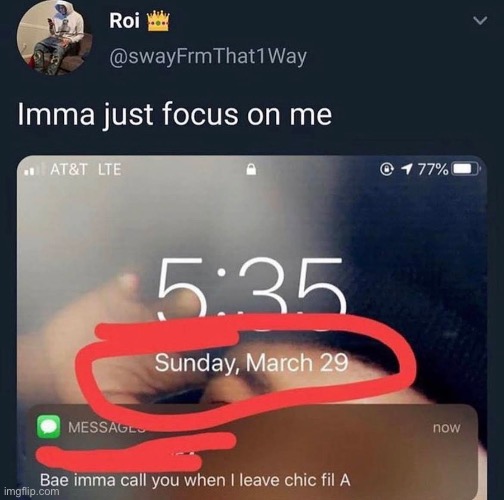The image size is (504, 500).
Task: Open the Chic fil A message notification
Action: coord(254,452)
